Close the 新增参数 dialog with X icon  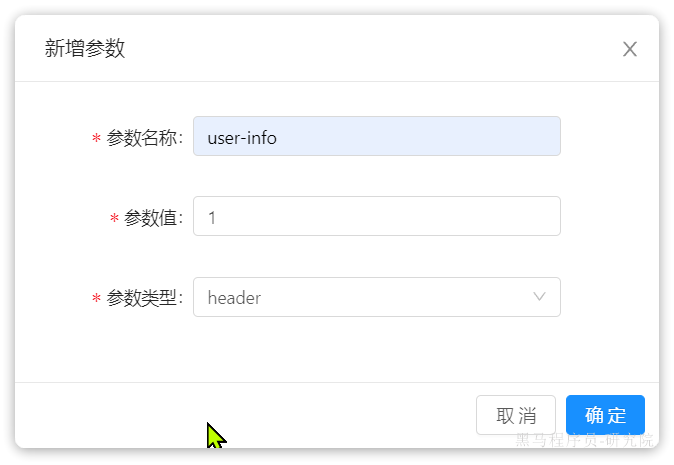630,49
